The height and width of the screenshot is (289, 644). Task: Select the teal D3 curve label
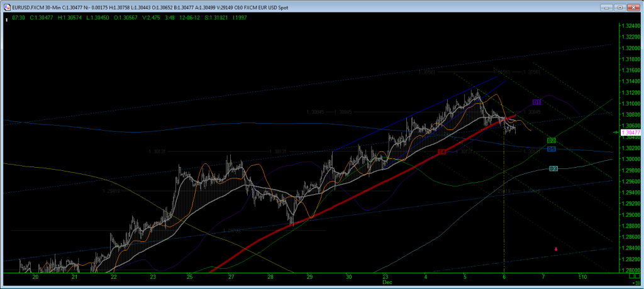coord(553,168)
